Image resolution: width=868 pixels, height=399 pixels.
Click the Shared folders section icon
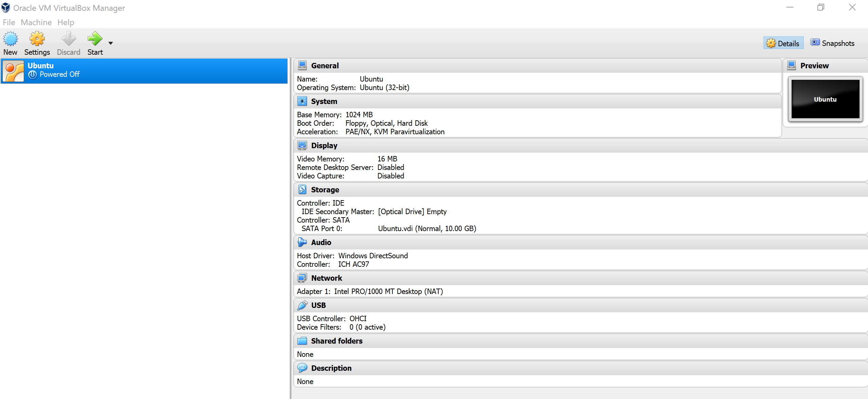coord(302,341)
